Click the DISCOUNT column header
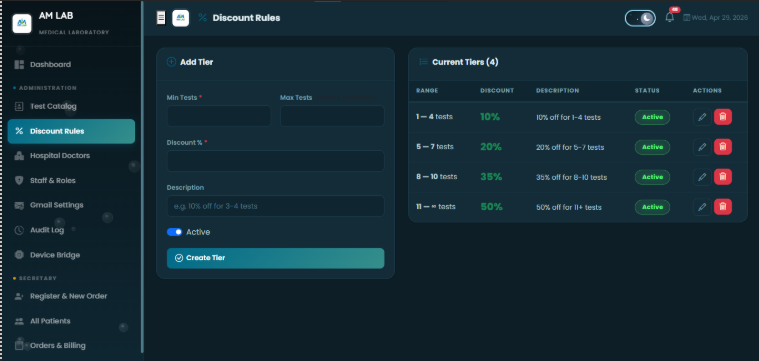Screen dimensions: 759x361 pos(497,90)
